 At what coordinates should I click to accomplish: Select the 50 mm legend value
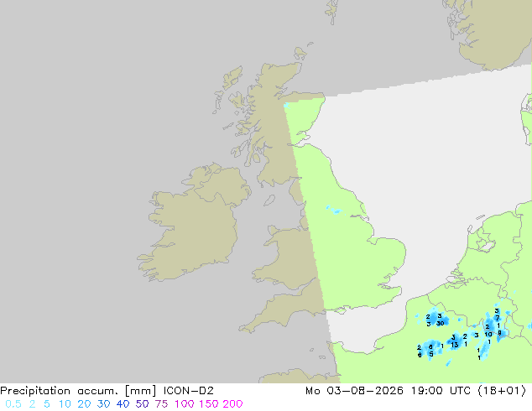[142, 404]
